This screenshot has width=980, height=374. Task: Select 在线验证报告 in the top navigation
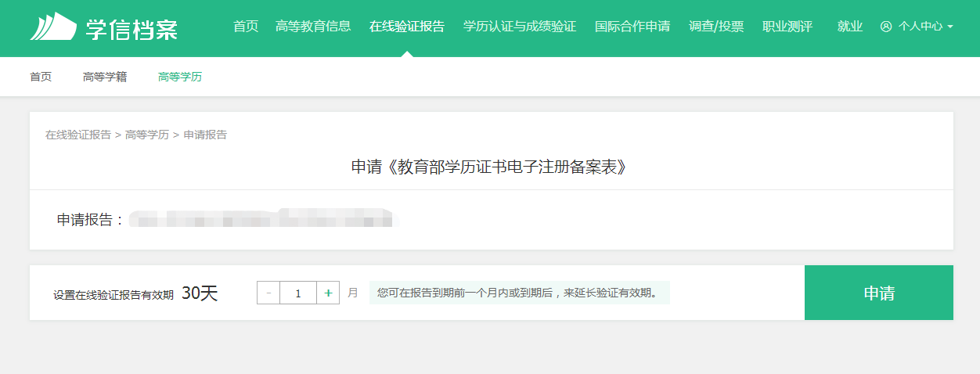coord(407,27)
